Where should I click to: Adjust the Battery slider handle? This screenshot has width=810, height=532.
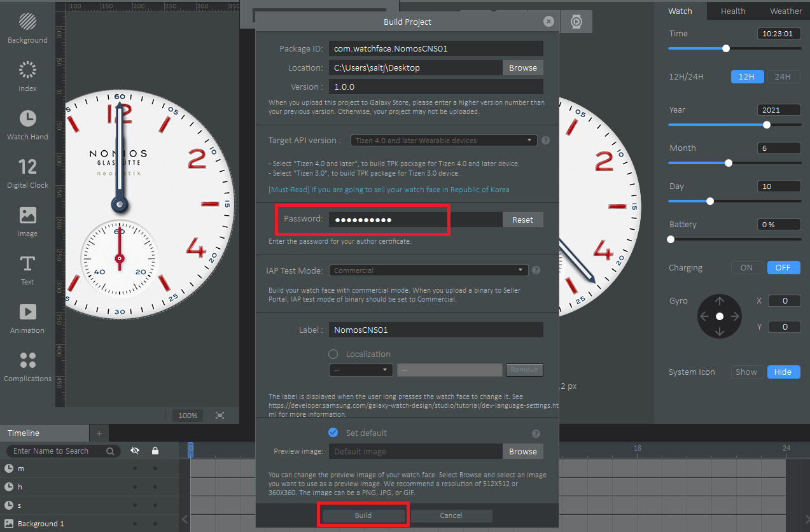tap(671, 239)
